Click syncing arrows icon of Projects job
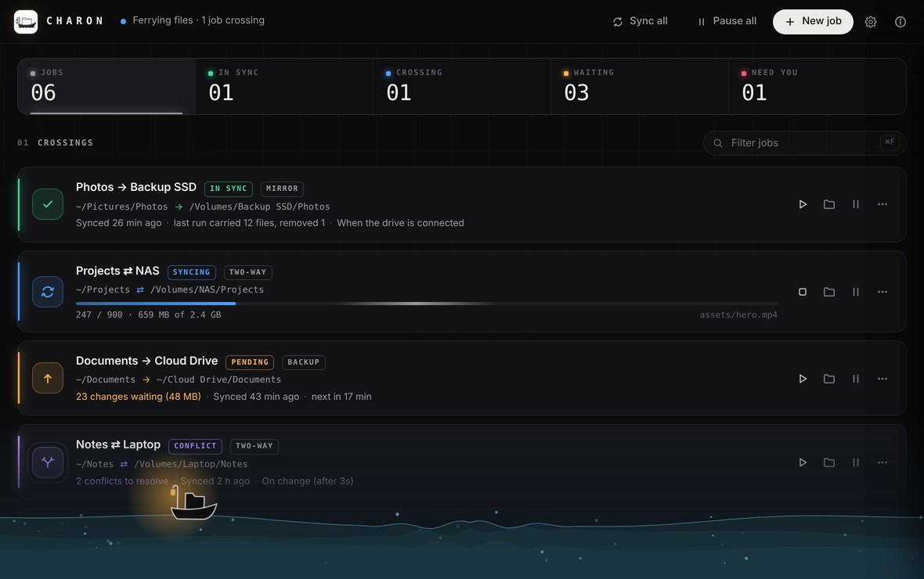Image resolution: width=924 pixels, height=579 pixels. coord(48,292)
